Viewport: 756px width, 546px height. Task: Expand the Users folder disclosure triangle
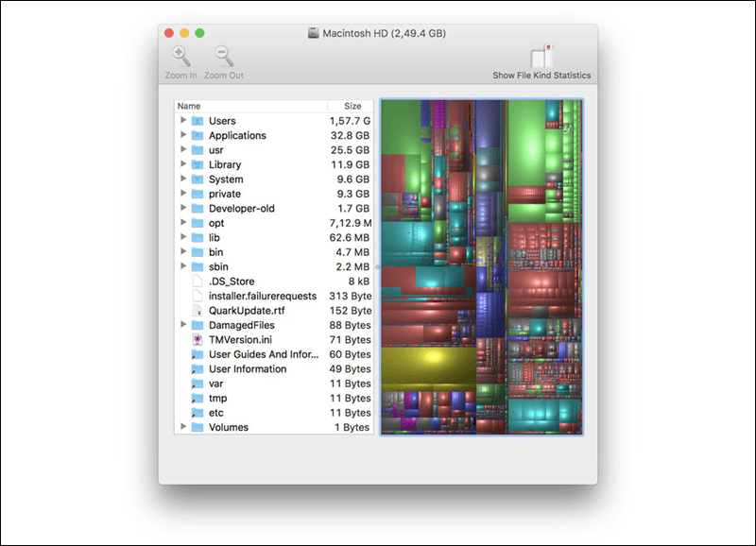point(182,121)
